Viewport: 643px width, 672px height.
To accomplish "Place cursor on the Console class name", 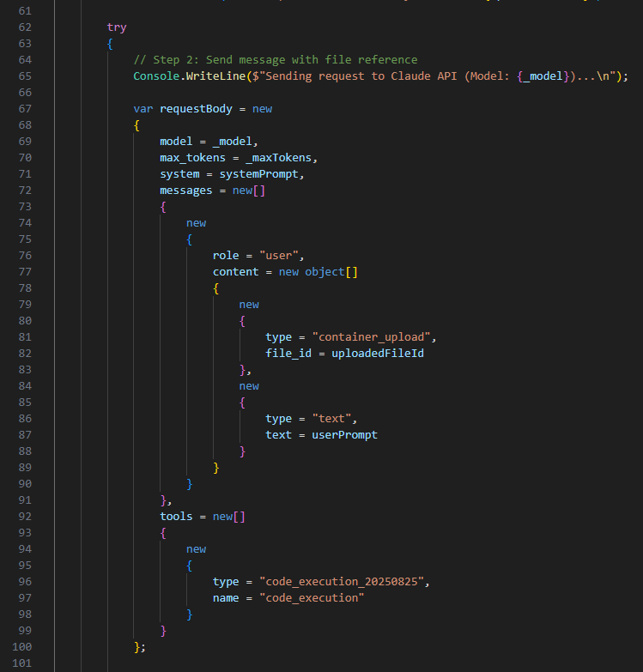I will point(156,76).
